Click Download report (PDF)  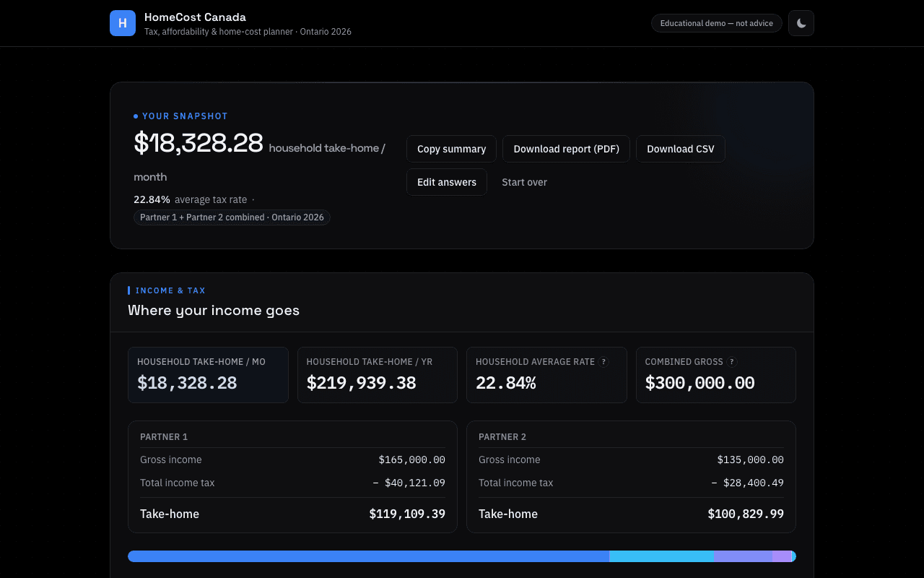(567, 149)
